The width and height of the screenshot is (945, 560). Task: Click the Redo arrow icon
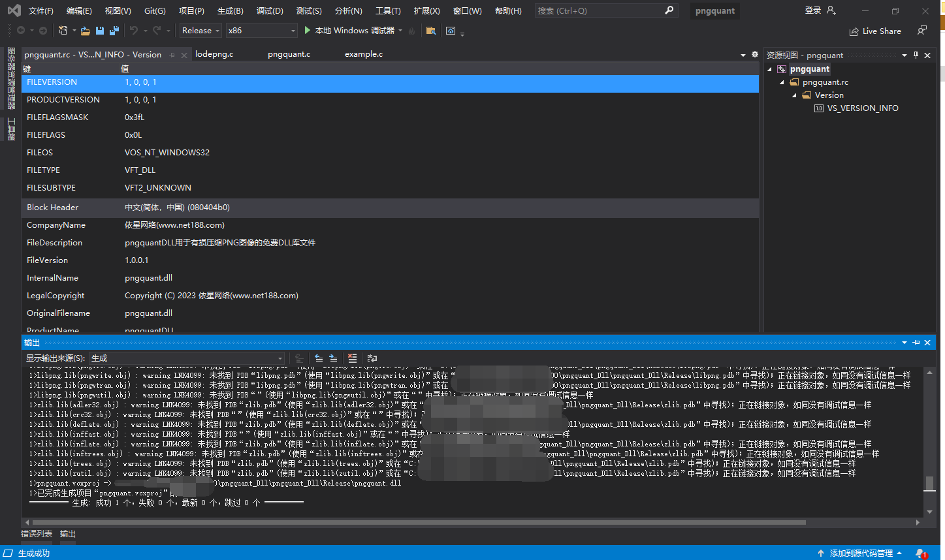(x=157, y=31)
